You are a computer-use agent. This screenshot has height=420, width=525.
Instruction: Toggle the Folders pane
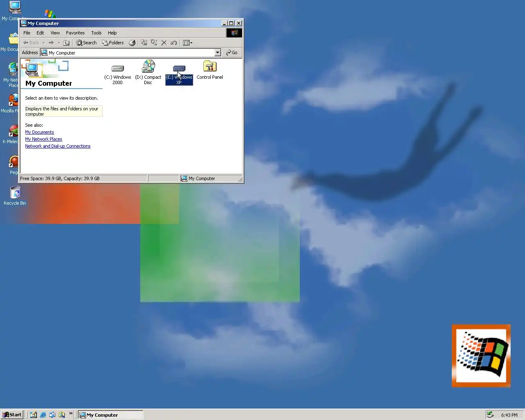(113, 43)
